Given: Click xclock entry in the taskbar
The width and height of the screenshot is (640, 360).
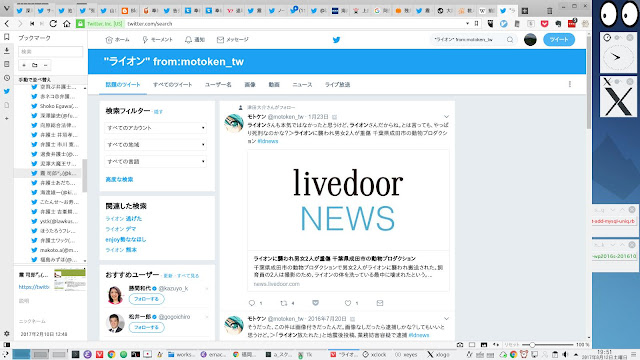Looking at the screenshot, I should pyautogui.click(x=374, y=354).
